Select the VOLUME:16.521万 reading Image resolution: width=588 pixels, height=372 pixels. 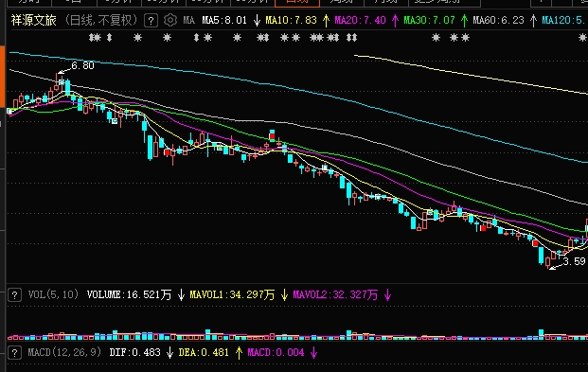pos(129,294)
